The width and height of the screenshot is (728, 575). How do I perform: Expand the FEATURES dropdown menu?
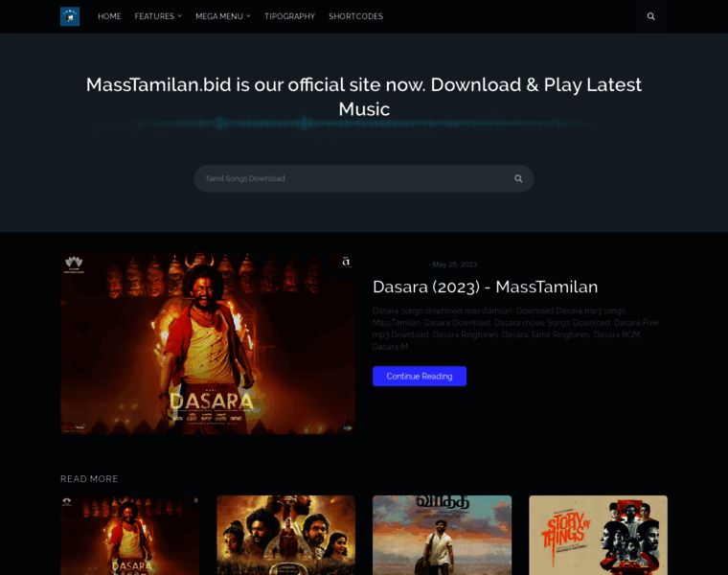tap(158, 16)
